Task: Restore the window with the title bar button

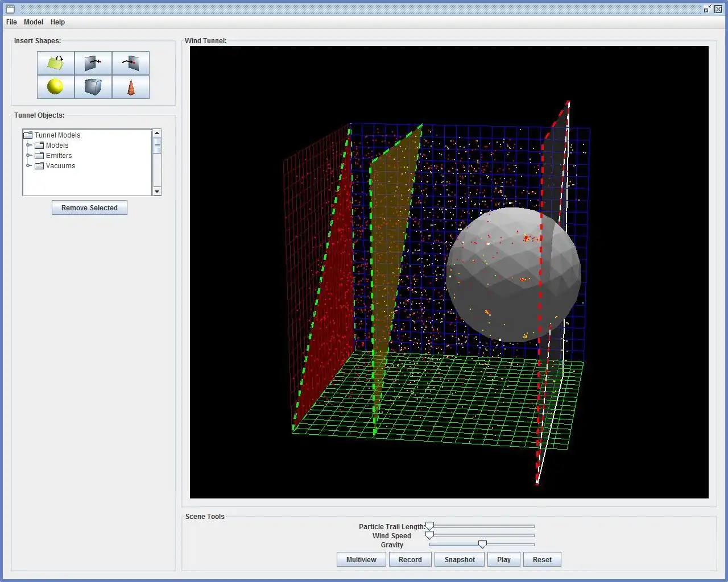Action: (708, 9)
